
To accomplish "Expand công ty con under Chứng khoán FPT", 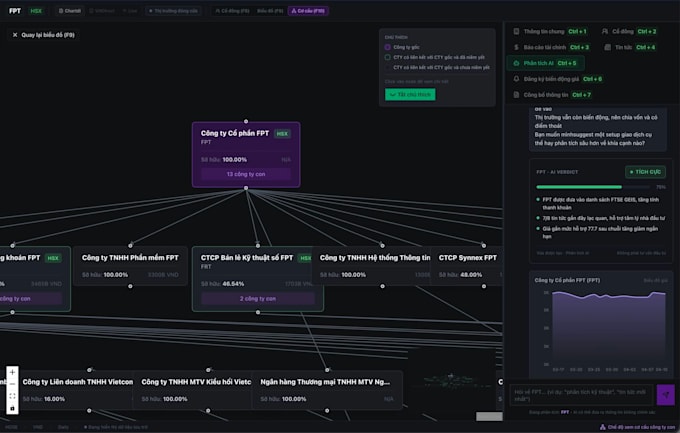I will [x=30, y=299].
